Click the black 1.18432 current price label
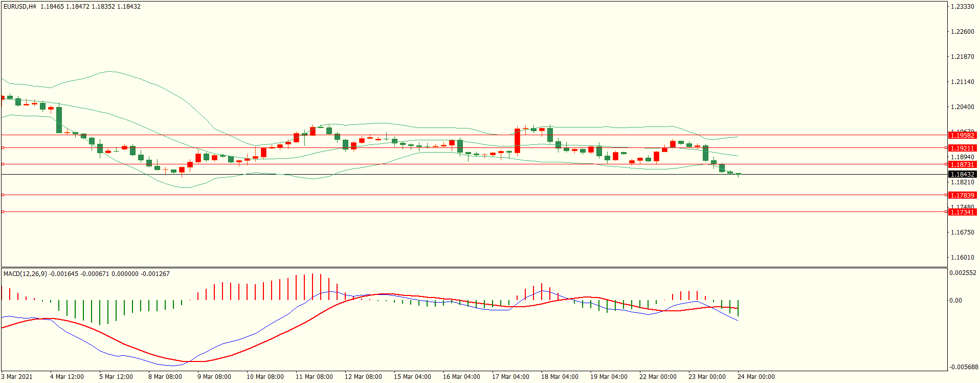Viewport: 980px width, 383px height. point(962,175)
